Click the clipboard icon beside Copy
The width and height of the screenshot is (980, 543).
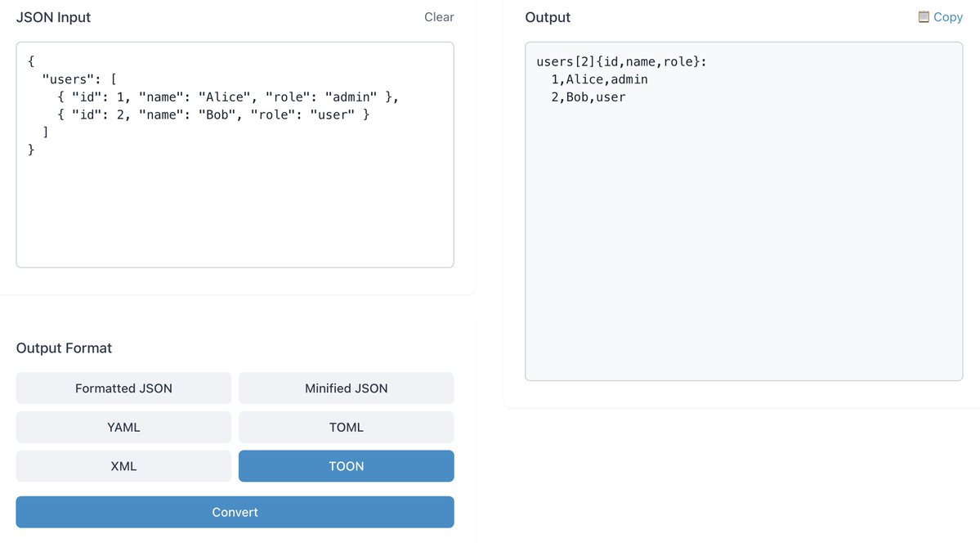pyautogui.click(x=924, y=16)
